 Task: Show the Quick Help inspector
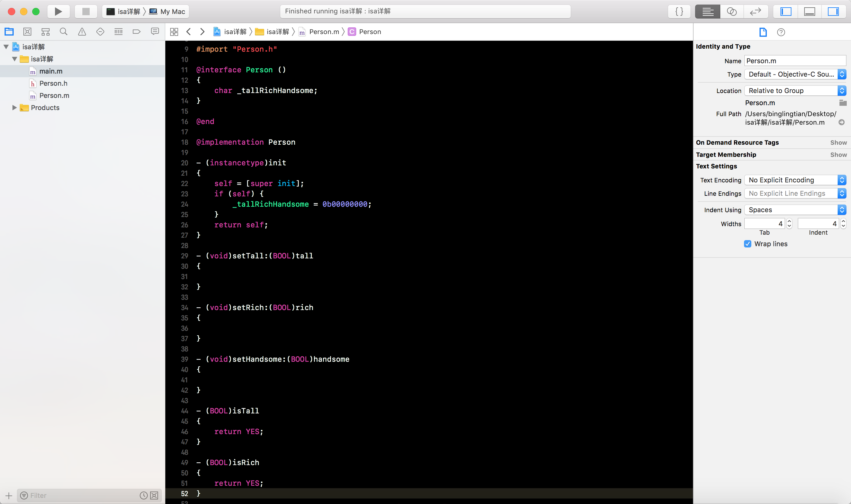point(781,32)
